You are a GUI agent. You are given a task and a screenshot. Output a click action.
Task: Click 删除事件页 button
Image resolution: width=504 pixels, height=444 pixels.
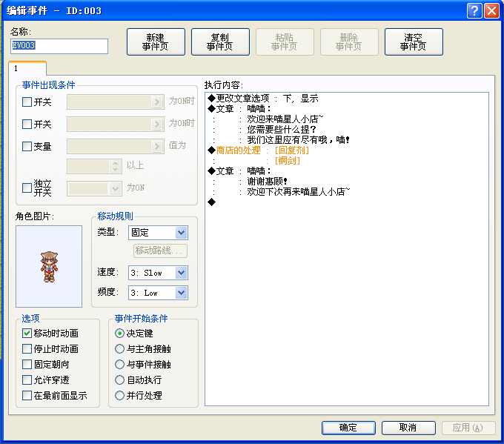(349, 42)
